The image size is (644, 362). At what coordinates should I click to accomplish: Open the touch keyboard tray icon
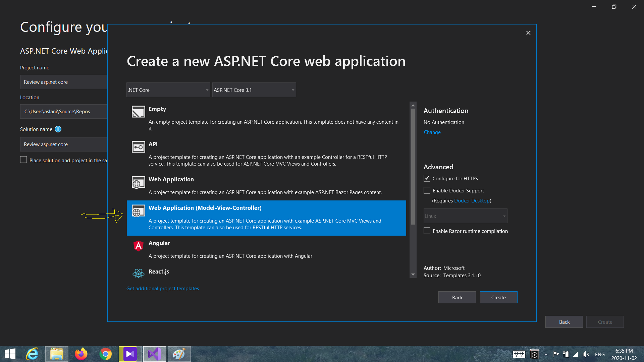click(x=519, y=354)
